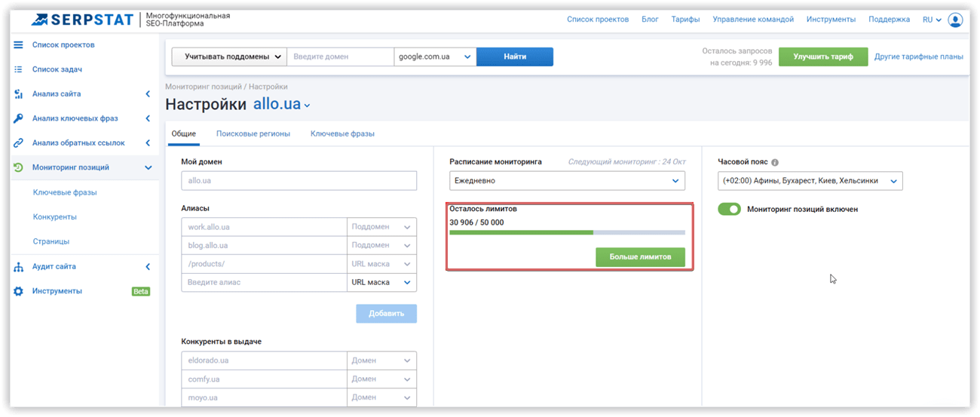
Task: Click the Мониторинг позиций clock icon
Action: pos(19,167)
